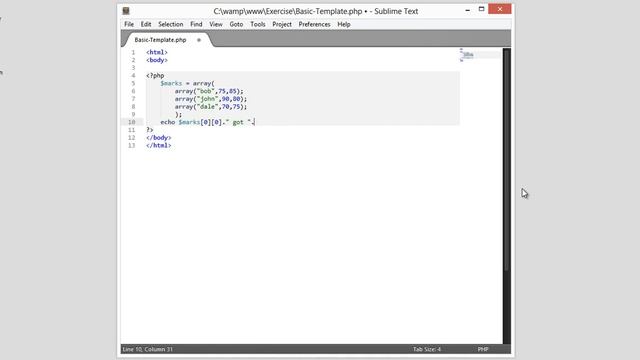Click the </body> closing tag

(159, 138)
